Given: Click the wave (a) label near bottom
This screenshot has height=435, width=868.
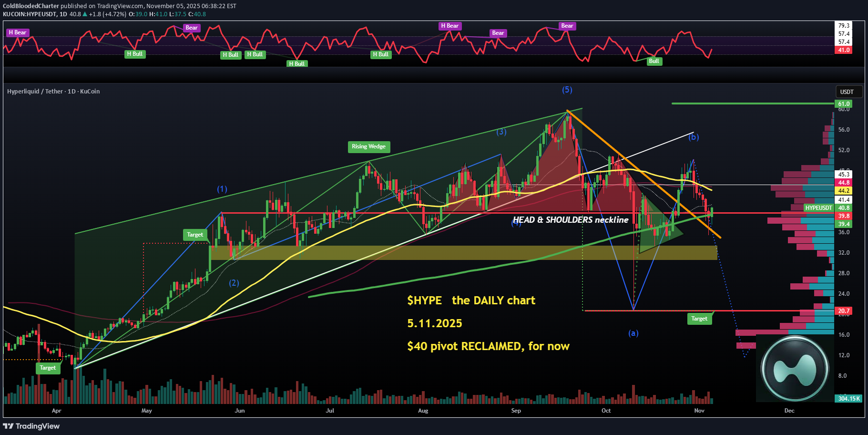Looking at the screenshot, I should pyautogui.click(x=633, y=333).
